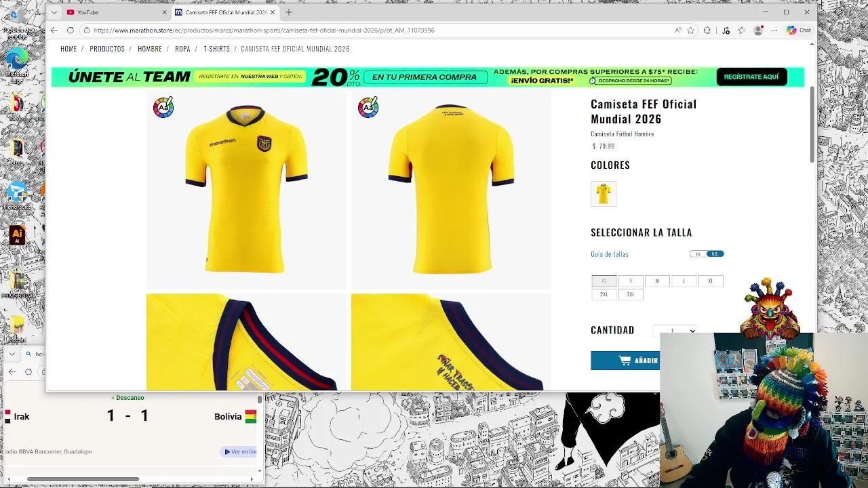The width and height of the screenshot is (868, 488).
Task: Select size XL
Action: pyautogui.click(x=711, y=281)
